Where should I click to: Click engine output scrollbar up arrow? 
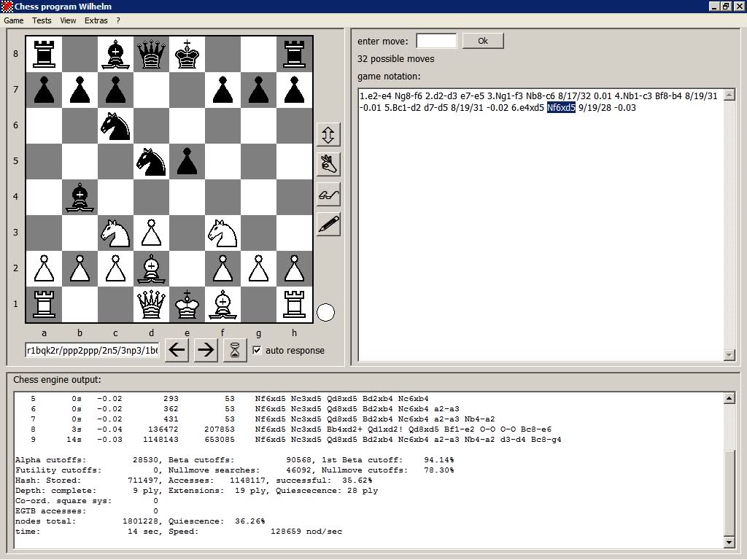point(729,398)
